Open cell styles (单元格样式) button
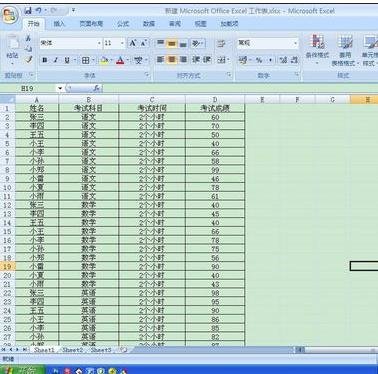 coord(369,50)
